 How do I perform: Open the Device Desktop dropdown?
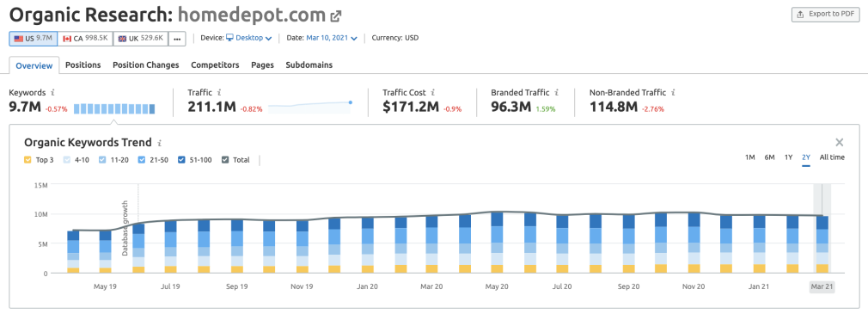pos(248,38)
